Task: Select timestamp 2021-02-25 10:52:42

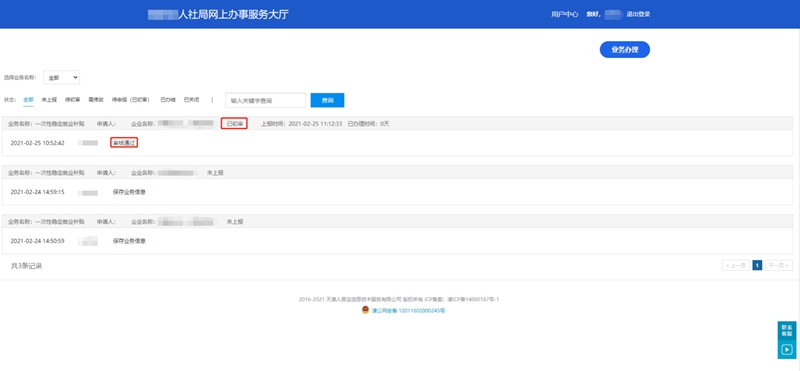Action: pyautogui.click(x=37, y=143)
